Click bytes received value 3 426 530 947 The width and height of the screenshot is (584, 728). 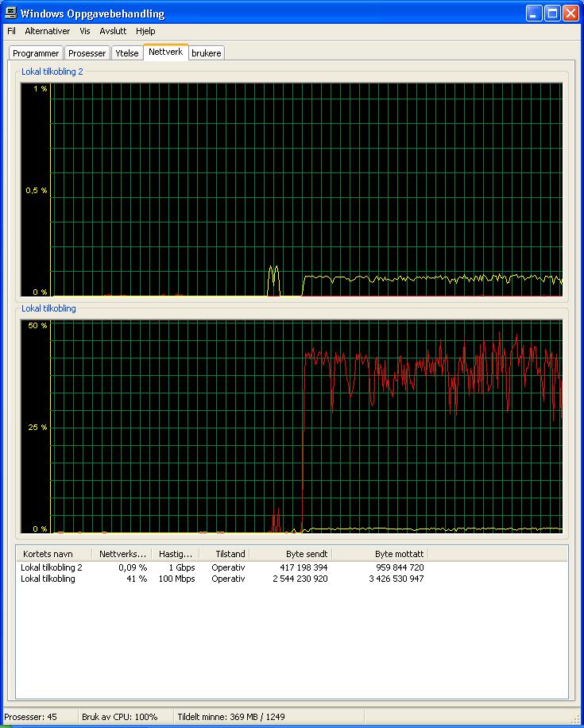point(396,579)
